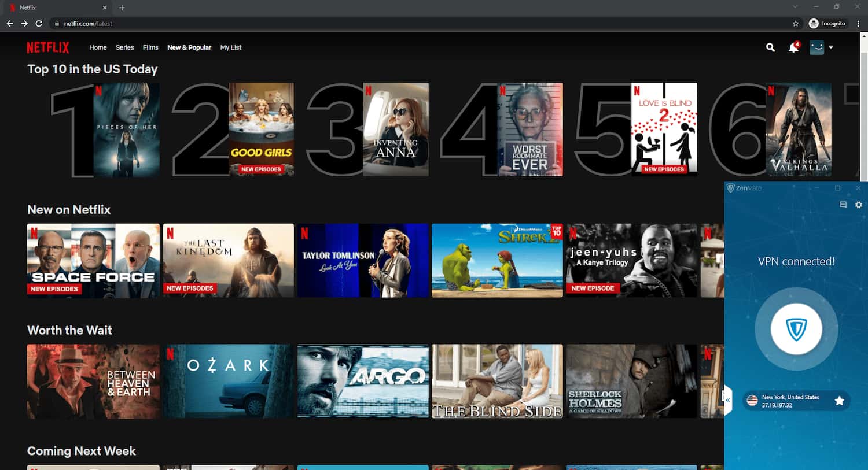Open Good Girls poster

(x=261, y=129)
